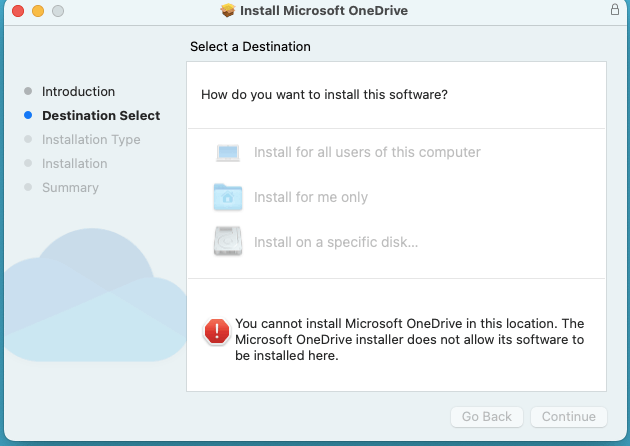This screenshot has height=446, width=630.
Task: Click the home folder icon
Action: [228, 197]
